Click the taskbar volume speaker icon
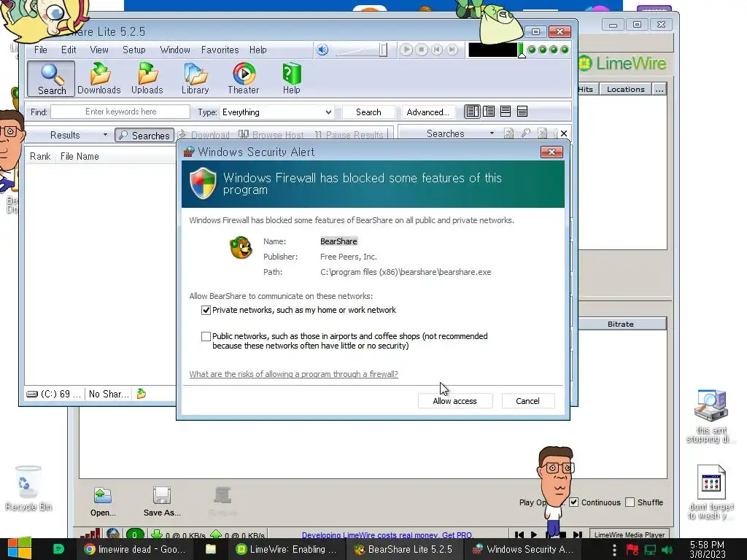Screen dimensions: 747x560 [667, 550]
